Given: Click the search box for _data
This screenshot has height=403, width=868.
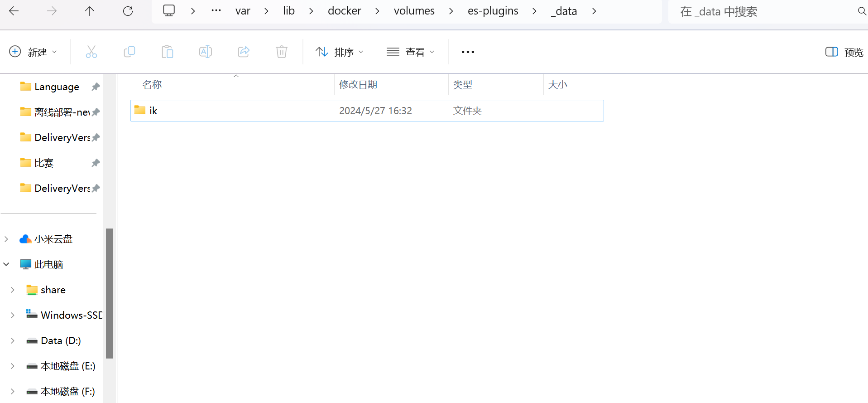Looking at the screenshot, I should point(761,11).
